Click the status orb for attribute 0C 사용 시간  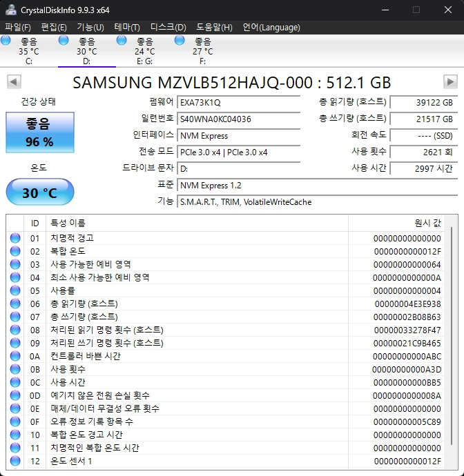[15, 382]
